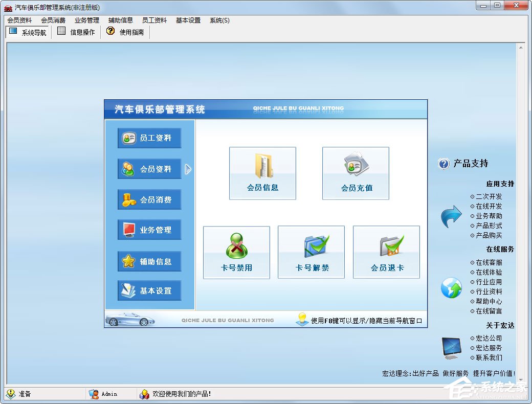Open the 会员信息 member information icon
Image resolution: width=532 pixels, height=404 pixels.
tap(262, 172)
